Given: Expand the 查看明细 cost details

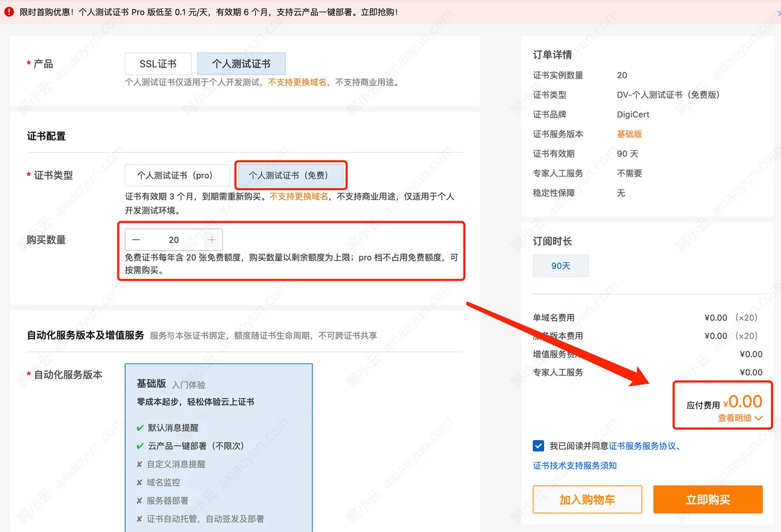Looking at the screenshot, I should (740, 418).
